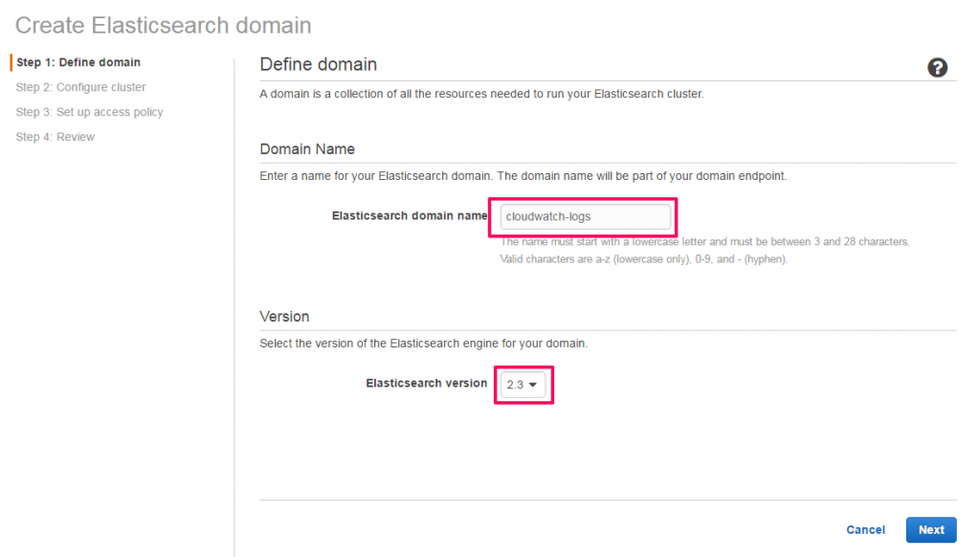980x557 pixels.
Task: Click the 'Select the version' description text
Action: click(424, 344)
